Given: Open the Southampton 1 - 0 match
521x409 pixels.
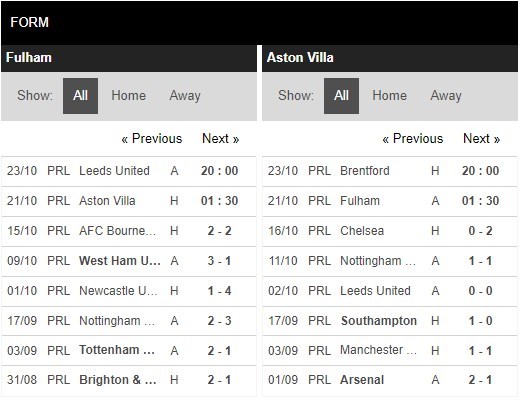Looking at the screenshot, I should (390, 321).
